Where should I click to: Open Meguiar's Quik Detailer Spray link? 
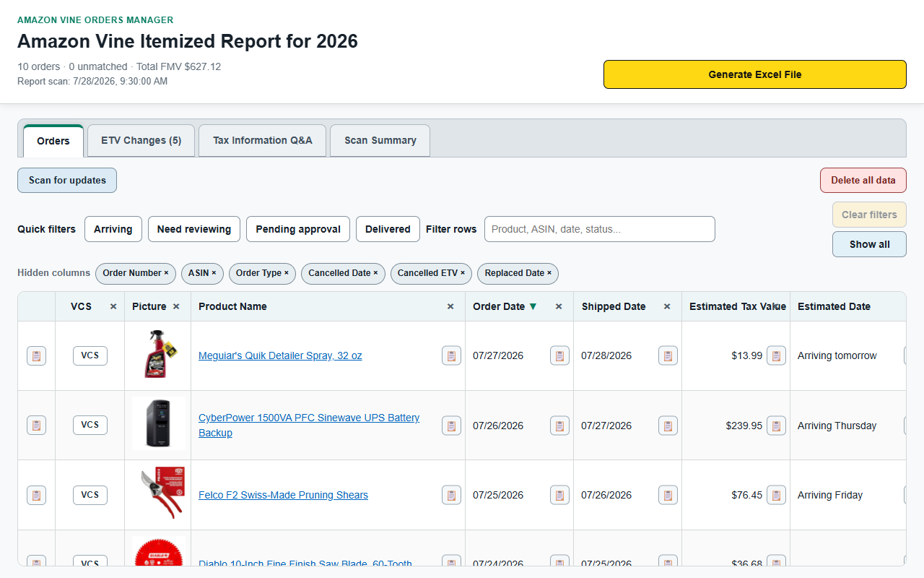280,355
